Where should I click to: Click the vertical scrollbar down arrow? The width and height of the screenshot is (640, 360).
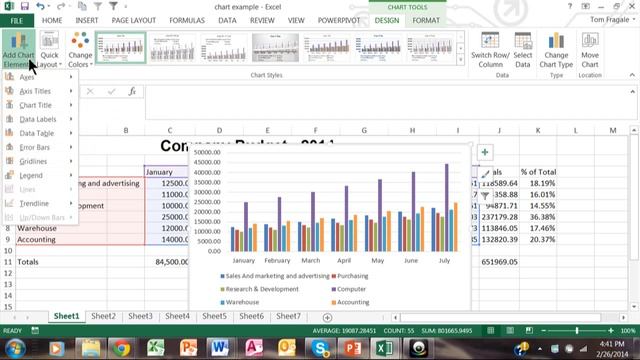633,307
